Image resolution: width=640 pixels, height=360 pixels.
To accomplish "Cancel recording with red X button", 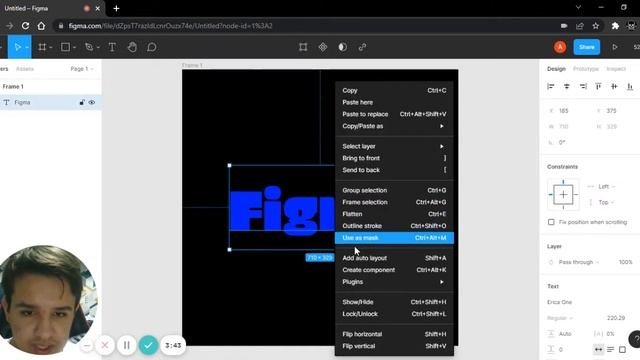I will (x=104, y=345).
